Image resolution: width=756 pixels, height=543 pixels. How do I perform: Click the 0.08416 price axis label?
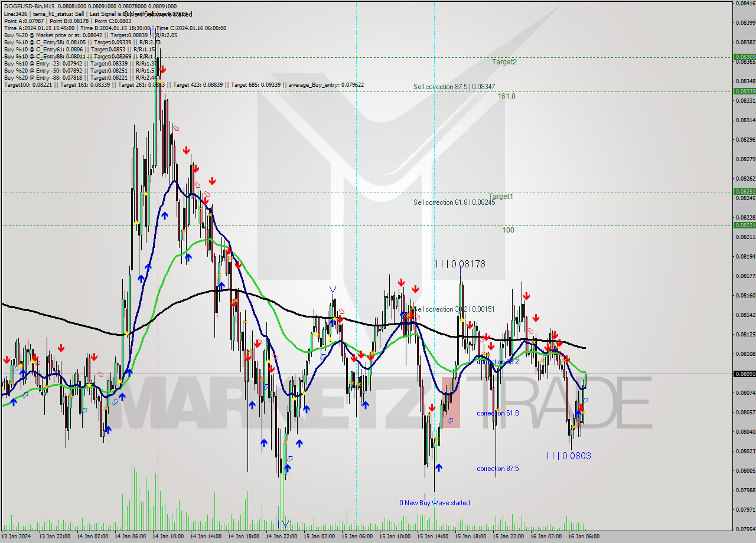745,3
